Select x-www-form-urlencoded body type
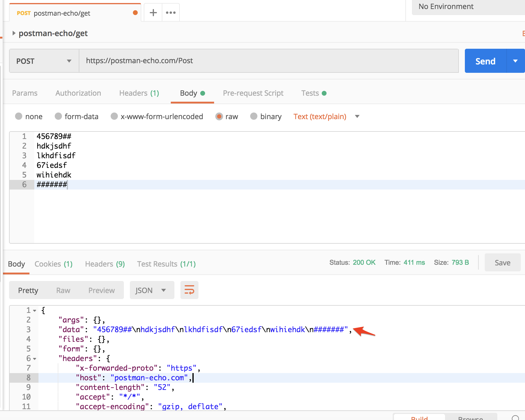 (x=114, y=116)
